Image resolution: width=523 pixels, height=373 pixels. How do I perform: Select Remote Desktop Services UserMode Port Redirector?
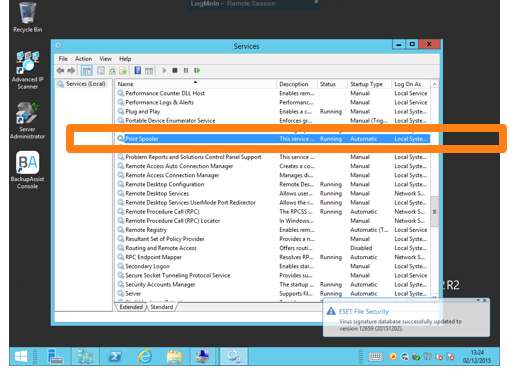pos(273,203)
